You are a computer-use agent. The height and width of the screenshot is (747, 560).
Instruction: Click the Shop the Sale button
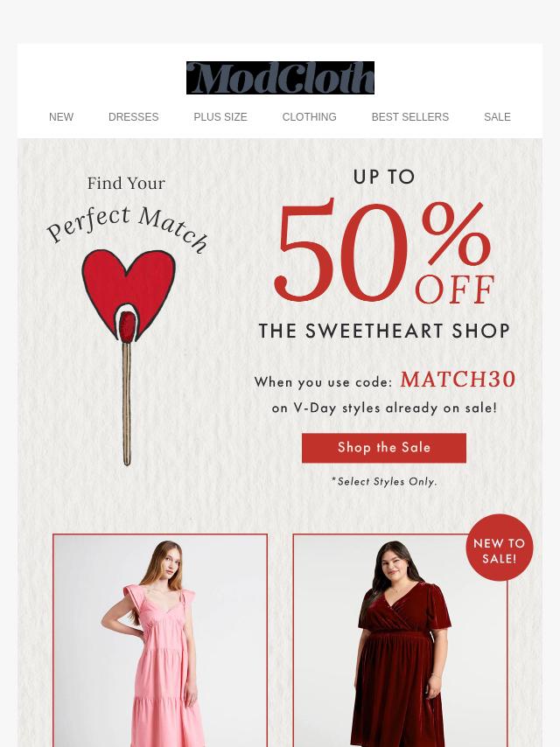(x=384, y=448)
